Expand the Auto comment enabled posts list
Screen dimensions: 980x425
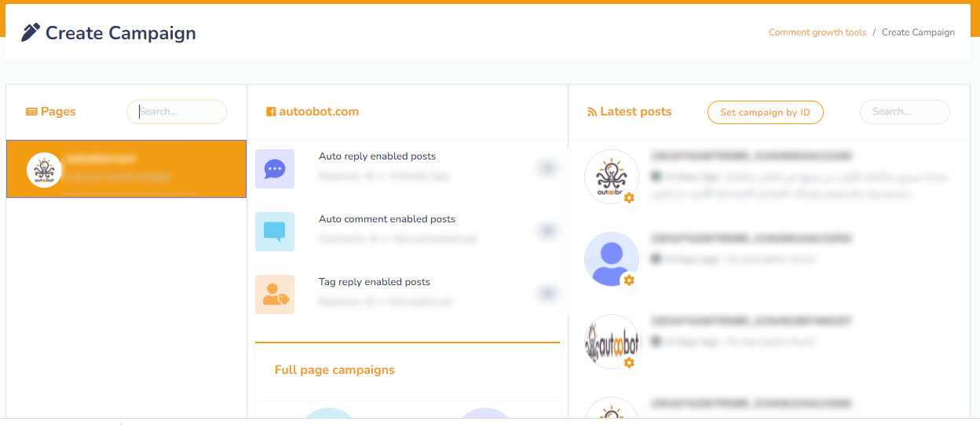click(547, 230)
